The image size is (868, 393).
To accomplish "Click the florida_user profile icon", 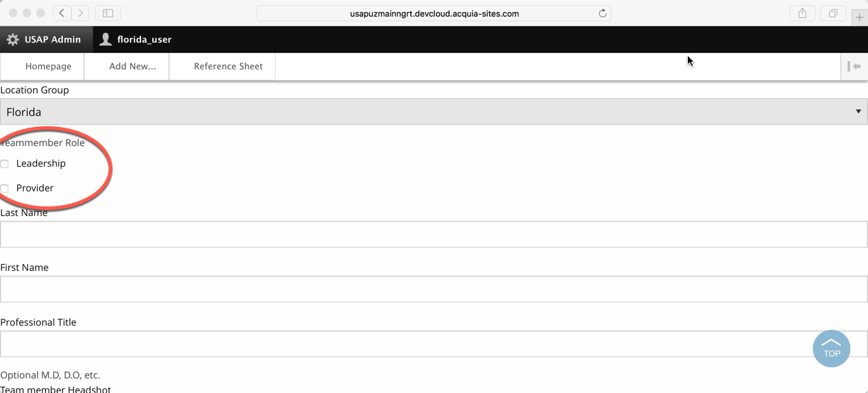I will (106, 40).
